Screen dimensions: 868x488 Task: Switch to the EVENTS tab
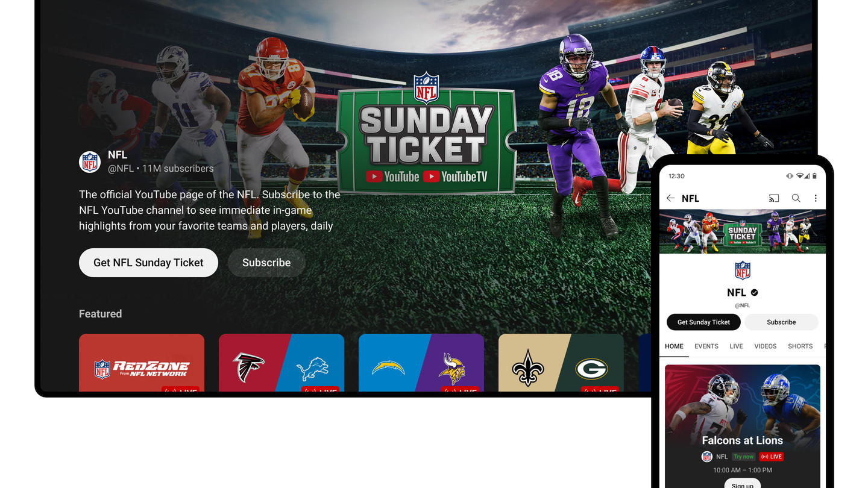[x=706, y=346]
